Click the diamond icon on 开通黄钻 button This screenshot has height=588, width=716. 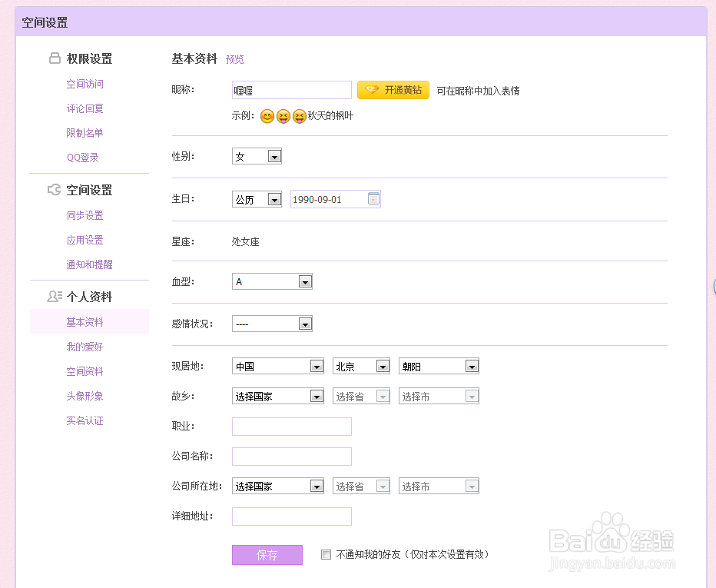tap(372, 90)
